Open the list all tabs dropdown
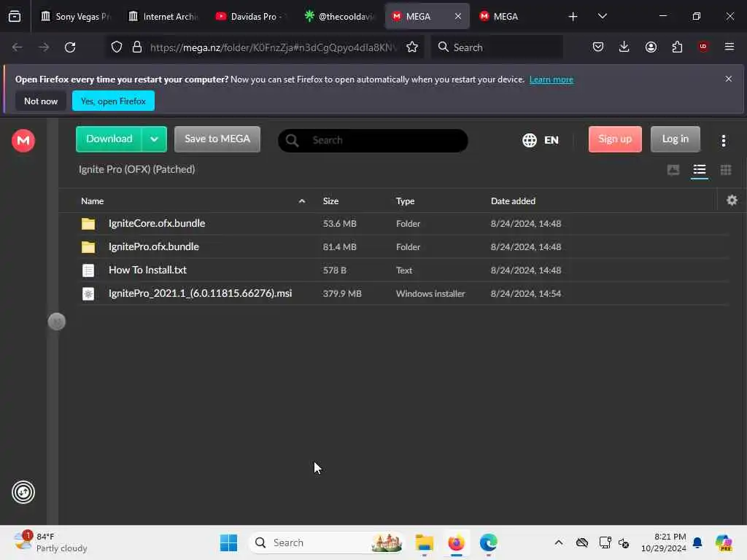Image resolution: width=747 pixels, height=560 pixels. click(602, 16)
